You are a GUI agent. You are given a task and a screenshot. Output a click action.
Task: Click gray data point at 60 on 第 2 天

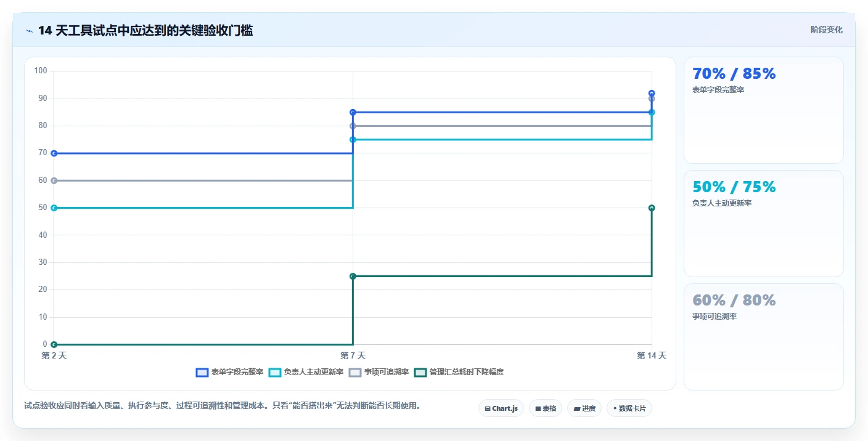click(54, 180)
